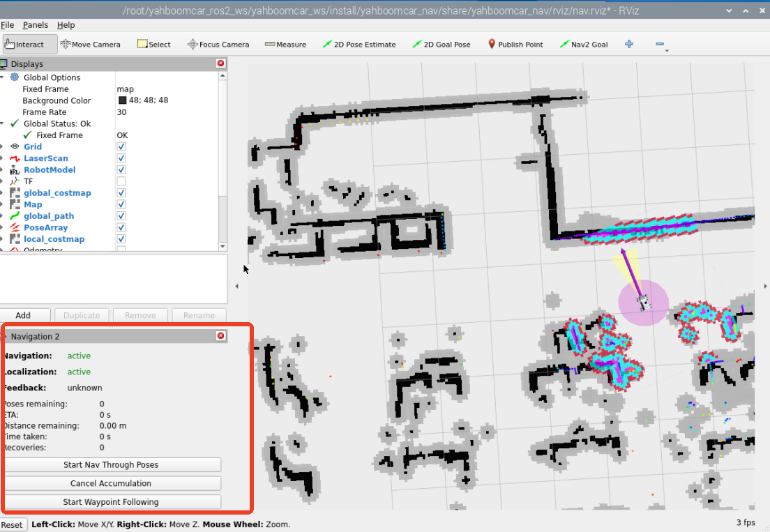Select the Nav2 Goal tool
The width and height of the screenshot is (770, 532).
(x=583, y=44)
